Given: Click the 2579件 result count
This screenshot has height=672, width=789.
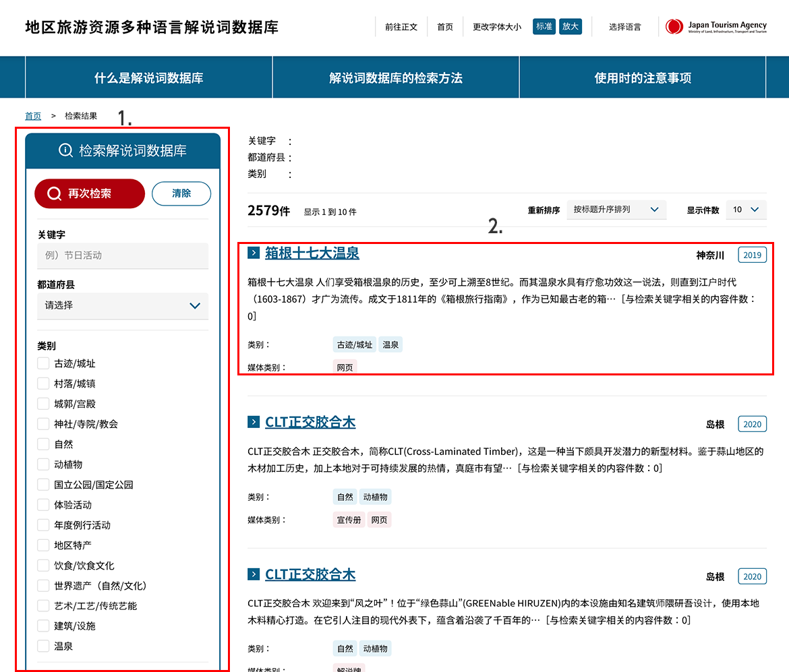Looking at the screenshot, I should pos(268,210).
